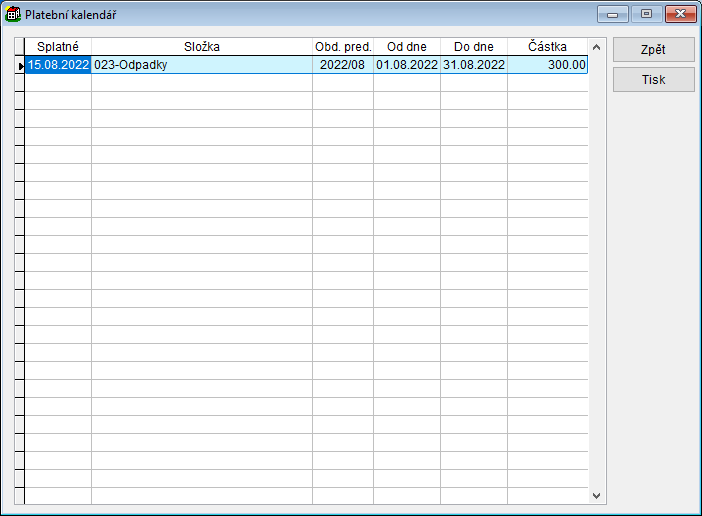Screen dimensions: 702x516
Task: Click the Zpět button
Action: coord(653,50)
